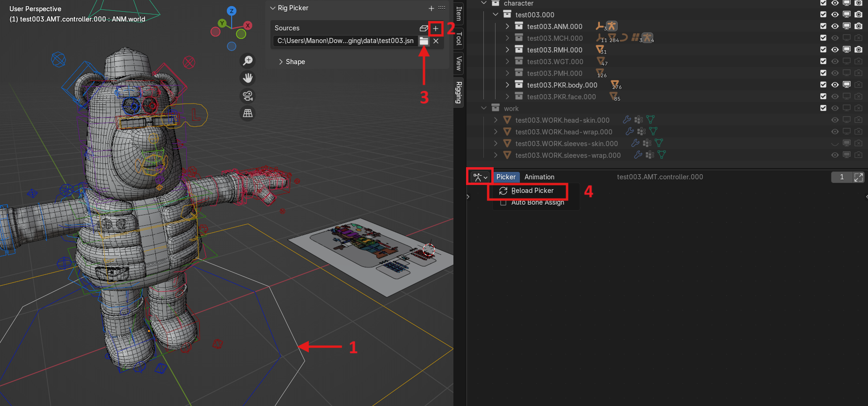Uncheck test003.ANM.000 collection exclude checkbox
Image resolution: width=868 pixels, height=406 pixels.
click(x=823, y=26)
